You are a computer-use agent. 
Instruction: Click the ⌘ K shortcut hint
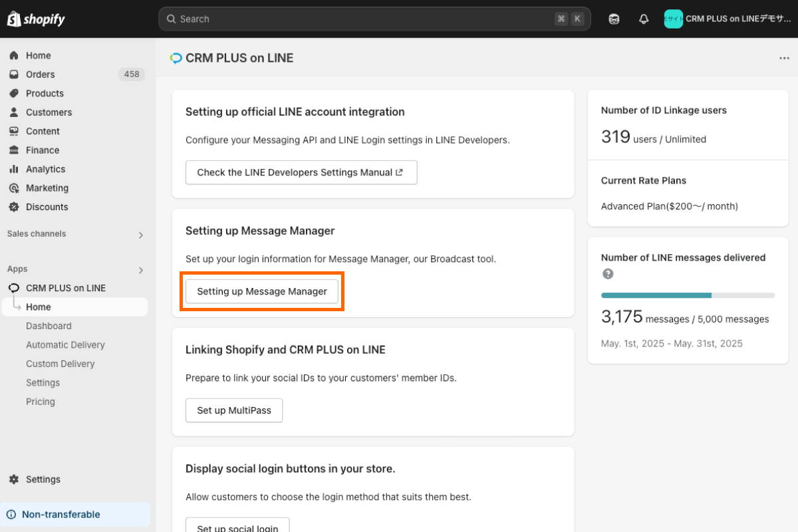coord(569,19)
